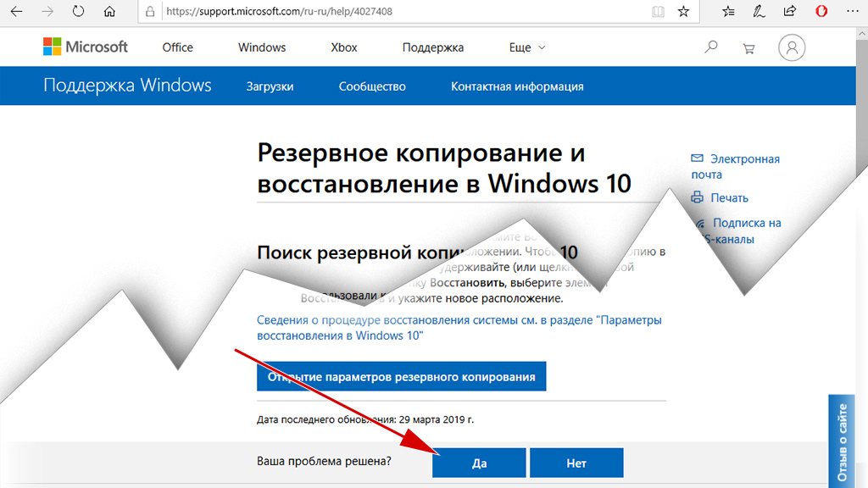Click the search magnifier icon

pos(711,47)
